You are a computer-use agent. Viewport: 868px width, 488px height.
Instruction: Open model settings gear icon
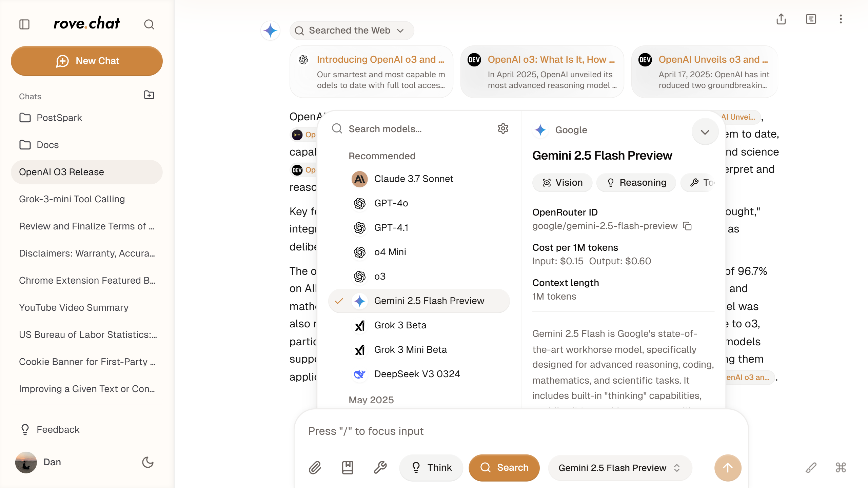(503, 129)
